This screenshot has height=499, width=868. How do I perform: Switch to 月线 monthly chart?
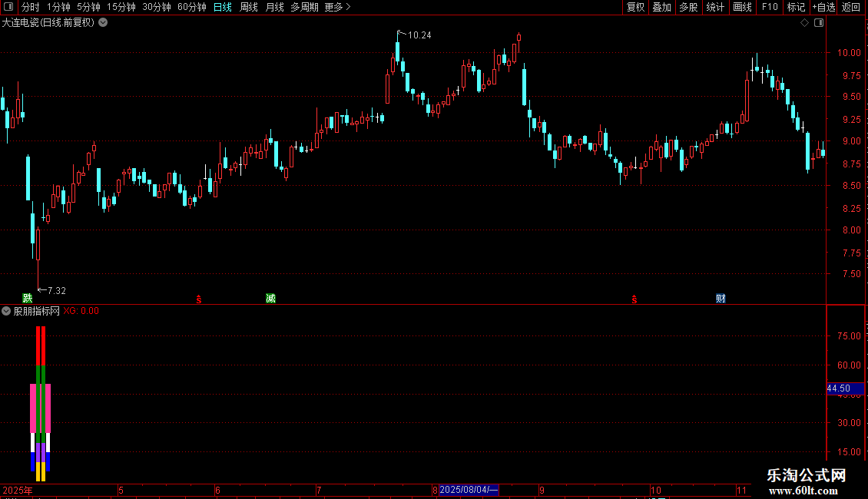(274, 7)
